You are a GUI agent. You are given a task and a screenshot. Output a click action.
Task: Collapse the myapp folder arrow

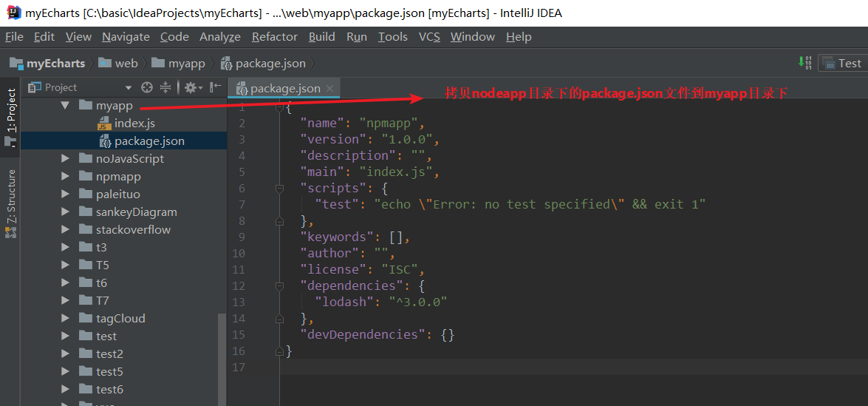pyautogui.click(x=65, y=105)
